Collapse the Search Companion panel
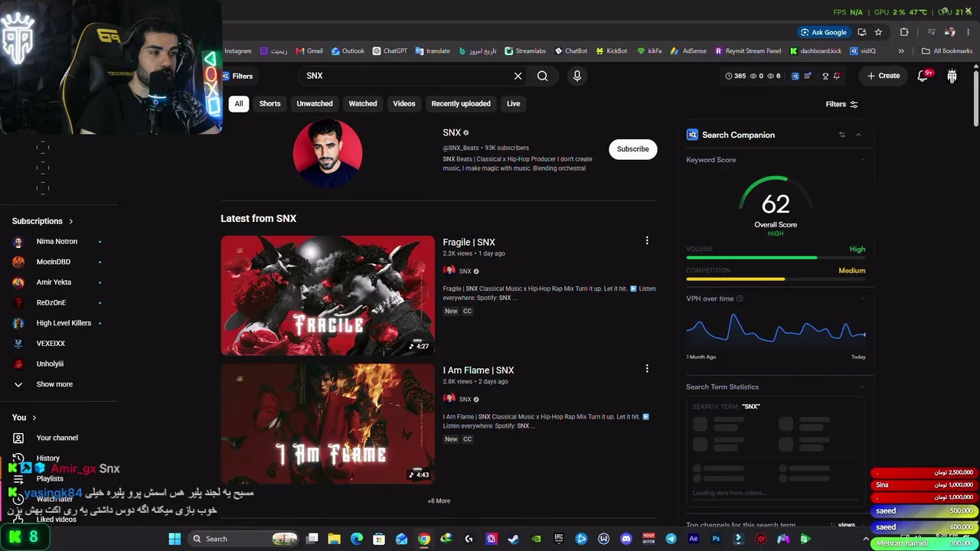The height and width of the screenshot is (551, 980). pyautogui.click(x=858, y=135)
